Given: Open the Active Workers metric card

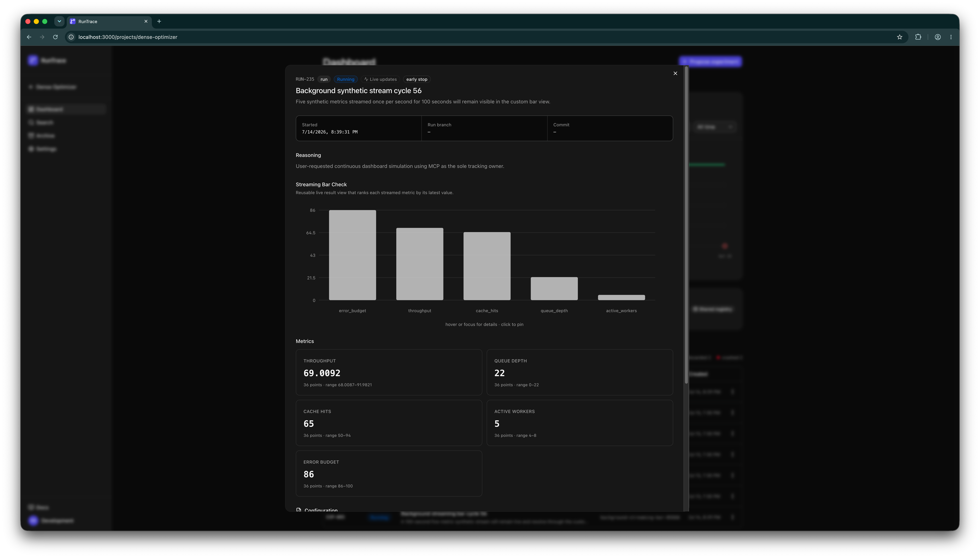Looking at the screenshot, I should click(x=579, y=423).
